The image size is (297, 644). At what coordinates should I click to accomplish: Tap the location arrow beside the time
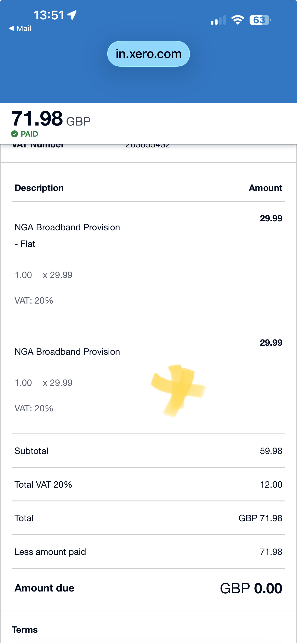click(73, 15)
